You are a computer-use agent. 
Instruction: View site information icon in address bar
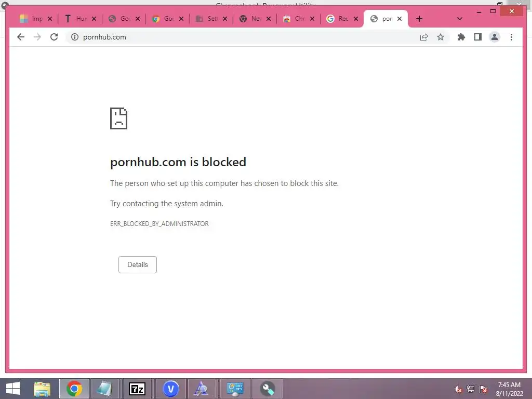pos(75,37)
